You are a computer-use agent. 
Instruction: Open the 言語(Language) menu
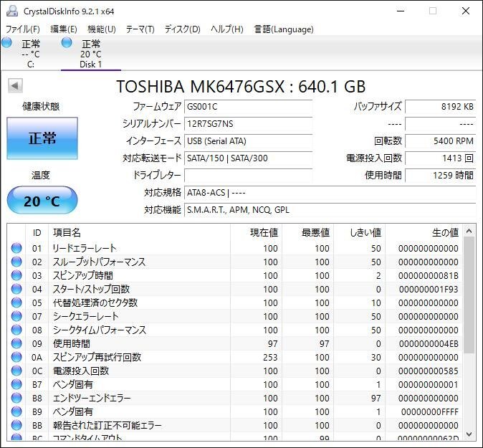(284, 29)
